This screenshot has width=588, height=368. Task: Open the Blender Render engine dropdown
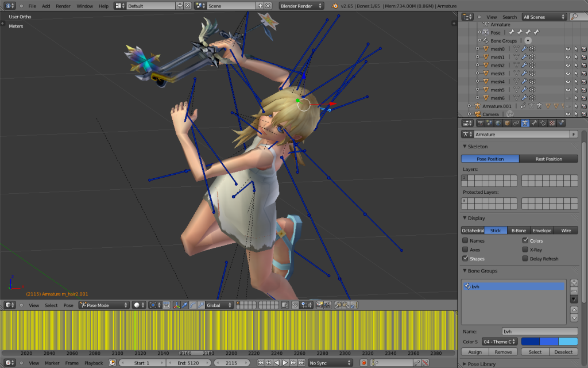[301, 6]
